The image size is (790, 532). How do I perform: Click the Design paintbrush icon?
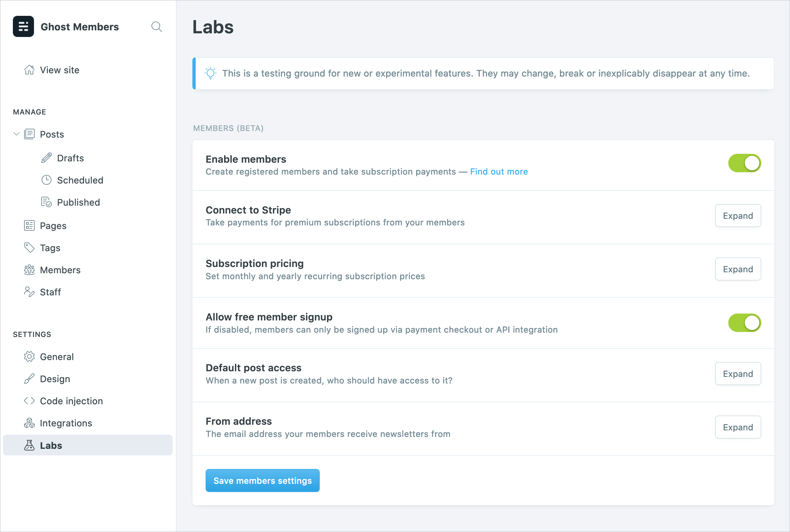click(x=29, y=379)
